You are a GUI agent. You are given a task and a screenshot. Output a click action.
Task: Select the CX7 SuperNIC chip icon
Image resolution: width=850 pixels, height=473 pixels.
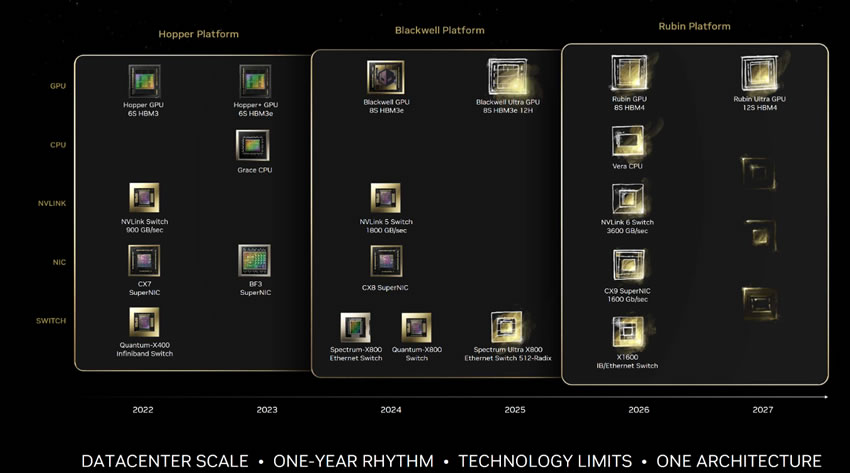click(144, 261)
